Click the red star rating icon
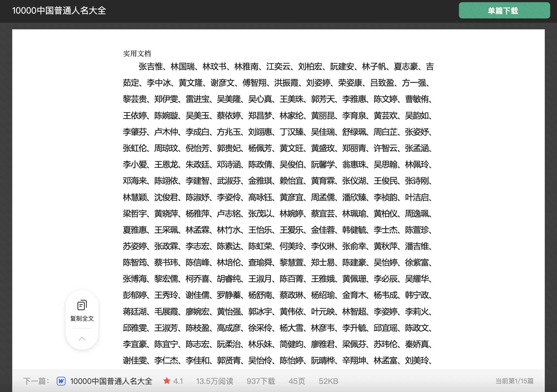Screen dimensions: 557x392 coord(167,381)
